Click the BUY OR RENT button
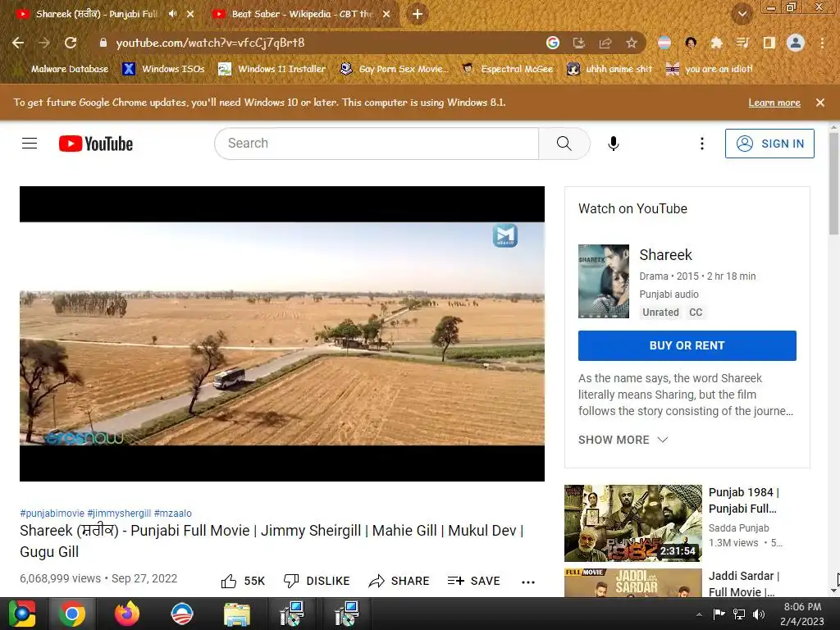This screenshot has height=630, width=840. 687,345
